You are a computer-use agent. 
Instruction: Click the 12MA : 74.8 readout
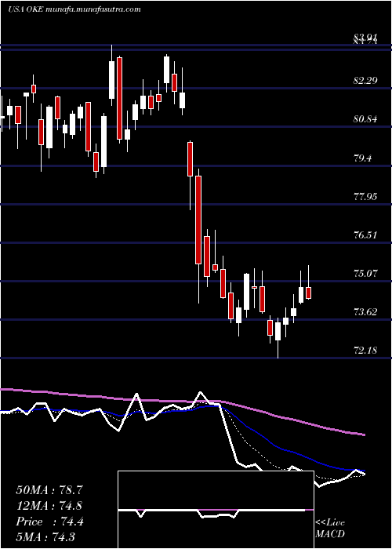point(49,506)
